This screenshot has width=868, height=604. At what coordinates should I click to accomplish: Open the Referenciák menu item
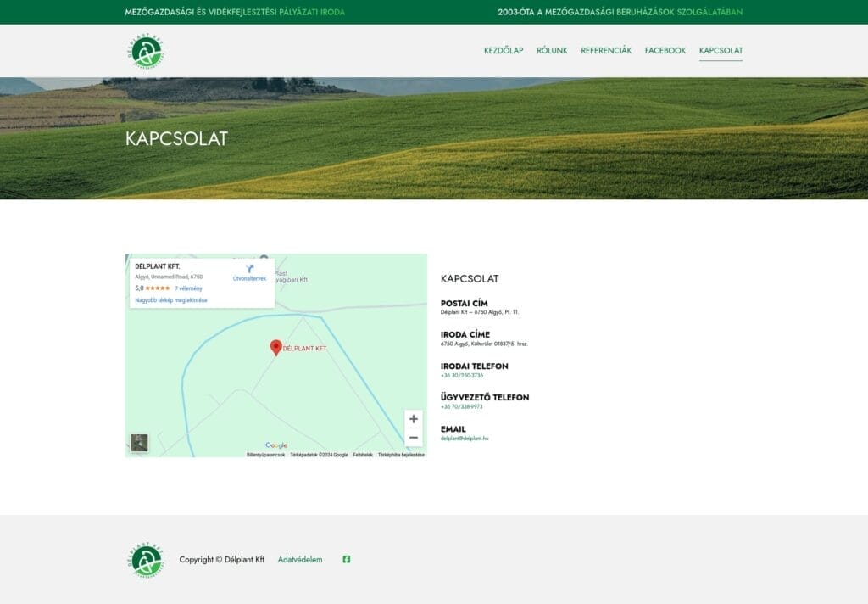pyautogui.click(x=604, y=51)
